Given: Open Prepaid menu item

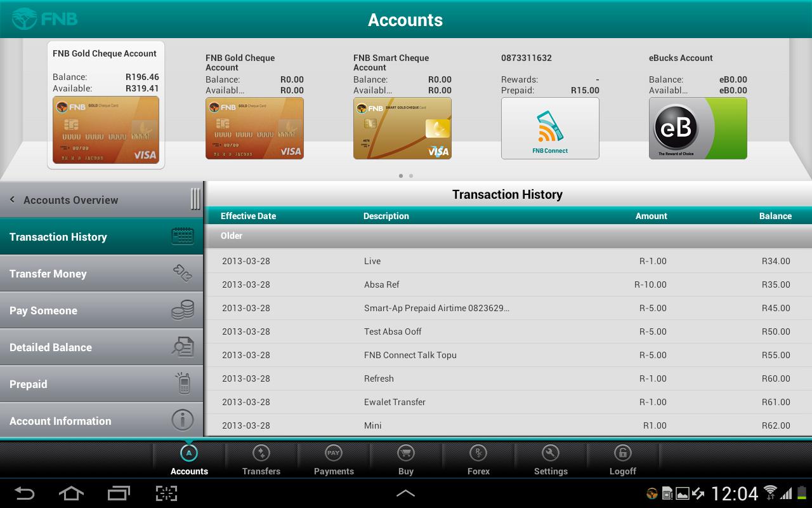Looking at the screenshot, I should [101, 384].
